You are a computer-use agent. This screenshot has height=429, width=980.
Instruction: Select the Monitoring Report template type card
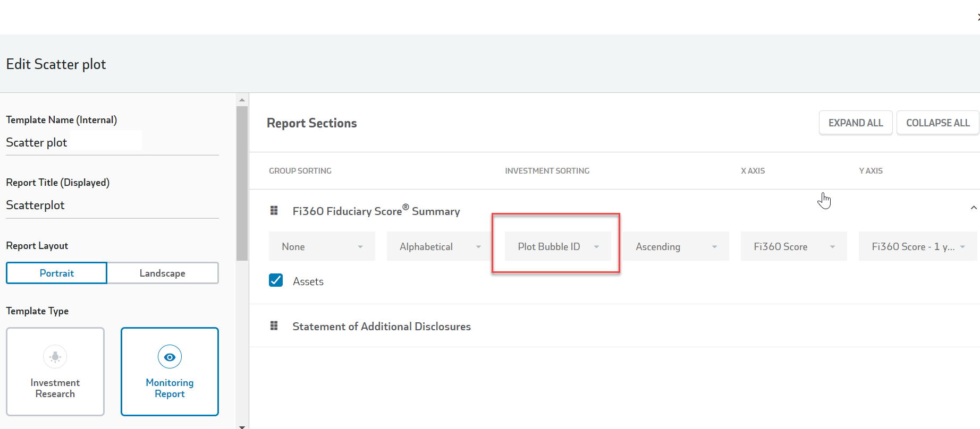click(x=170, y=372)
